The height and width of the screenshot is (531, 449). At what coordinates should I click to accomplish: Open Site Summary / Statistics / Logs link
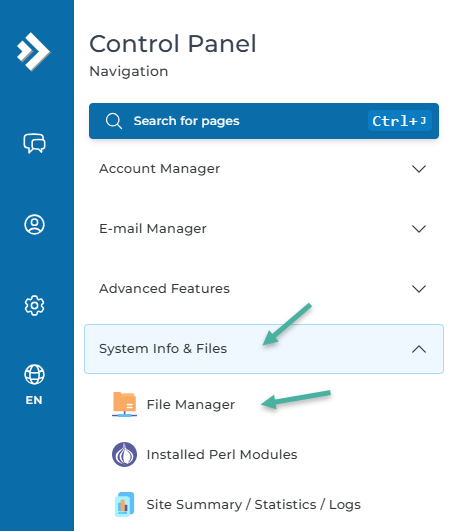pos(254,505)
